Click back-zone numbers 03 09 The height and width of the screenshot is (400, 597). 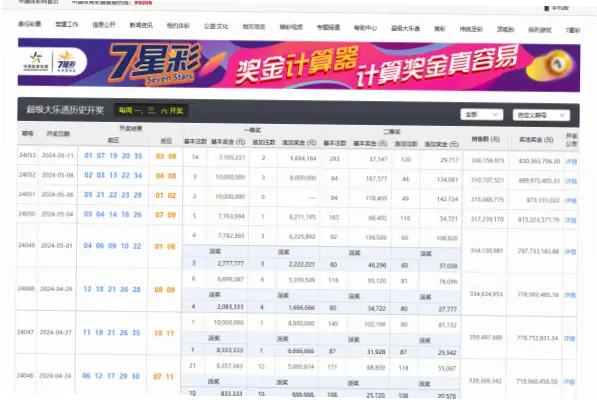[166, 156]
